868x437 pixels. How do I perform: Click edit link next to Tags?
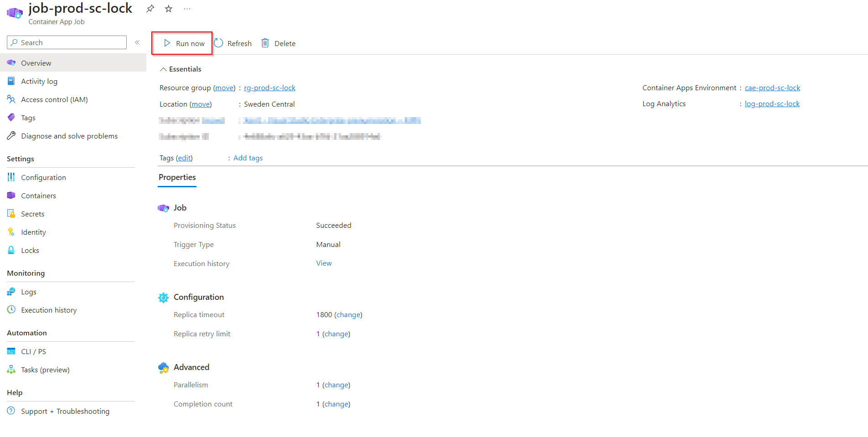184,158
